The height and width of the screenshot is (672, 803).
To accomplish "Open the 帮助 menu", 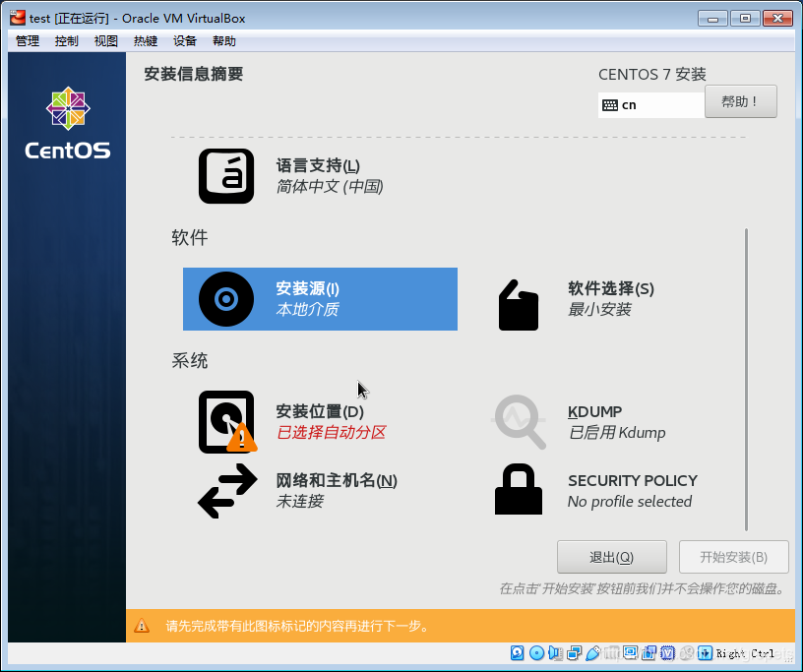I will click(224, 41).
